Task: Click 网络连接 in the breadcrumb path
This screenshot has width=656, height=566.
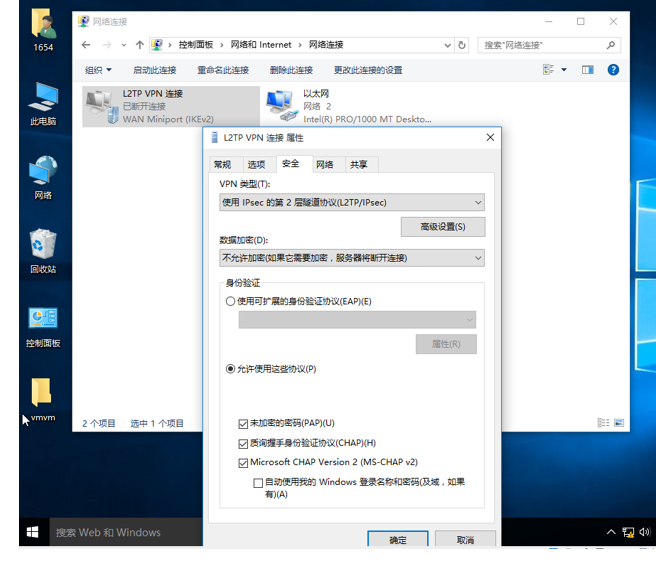Action: tap(326, 45)
